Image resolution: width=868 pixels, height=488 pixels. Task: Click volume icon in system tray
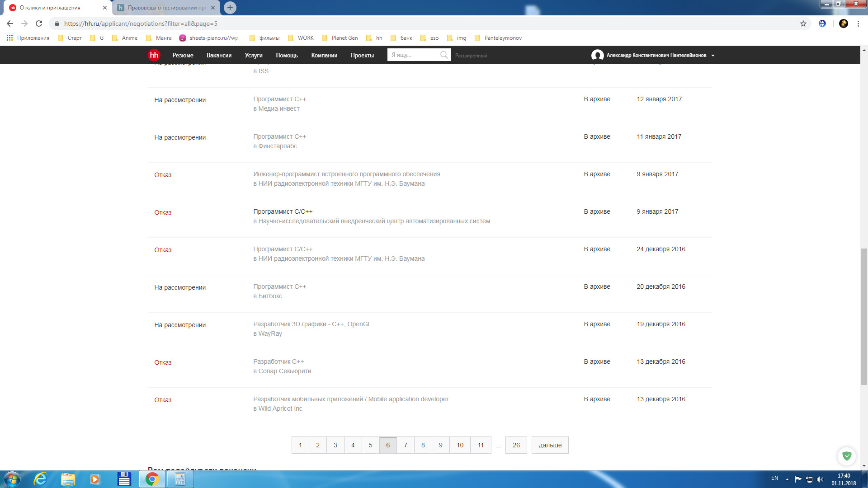click(x=820, y=479)
